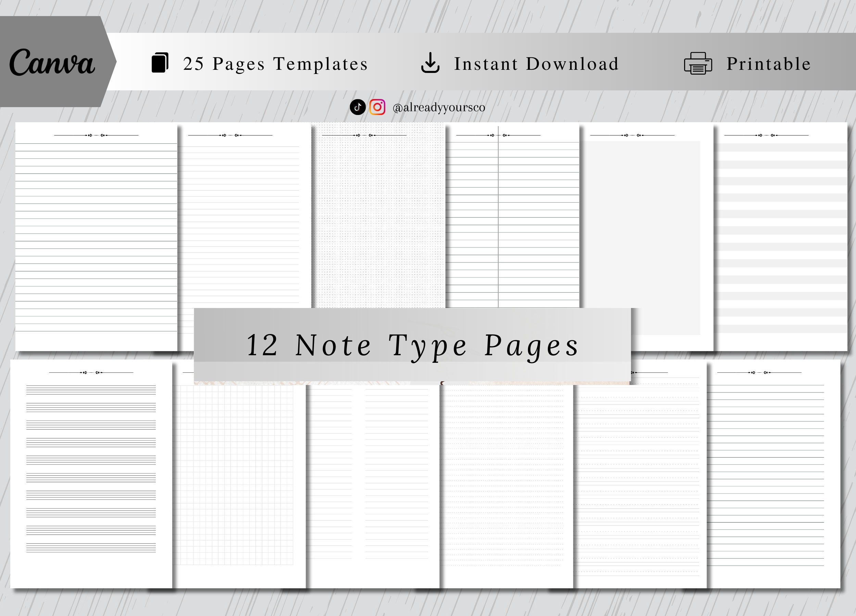Image resolution: width=856 pixels, height=616 pixels.
Task: Select the bottom-row page with narrow left column
Action: (373, 487)
